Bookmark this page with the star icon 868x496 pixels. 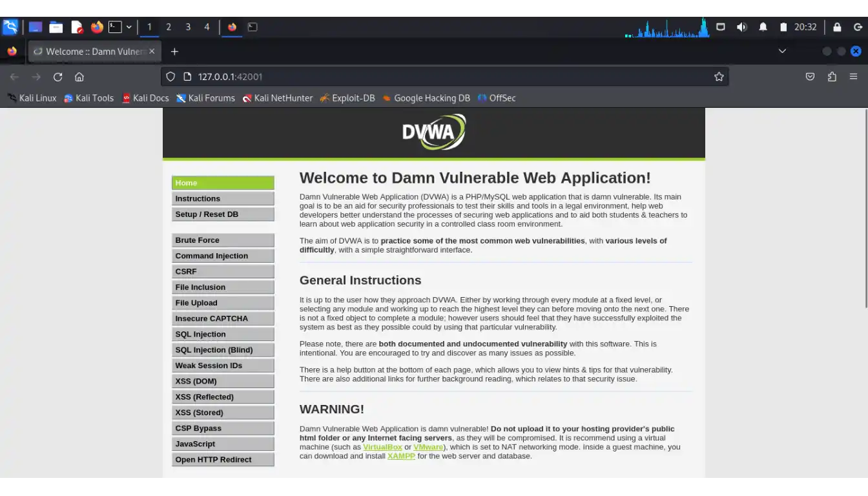(719, 77)
